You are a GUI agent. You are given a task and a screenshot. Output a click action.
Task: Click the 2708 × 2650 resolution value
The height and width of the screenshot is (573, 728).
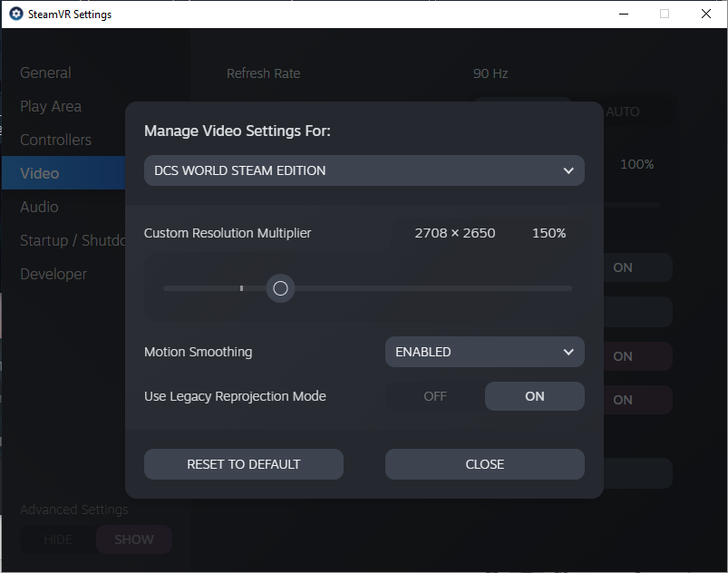(455, 233)
